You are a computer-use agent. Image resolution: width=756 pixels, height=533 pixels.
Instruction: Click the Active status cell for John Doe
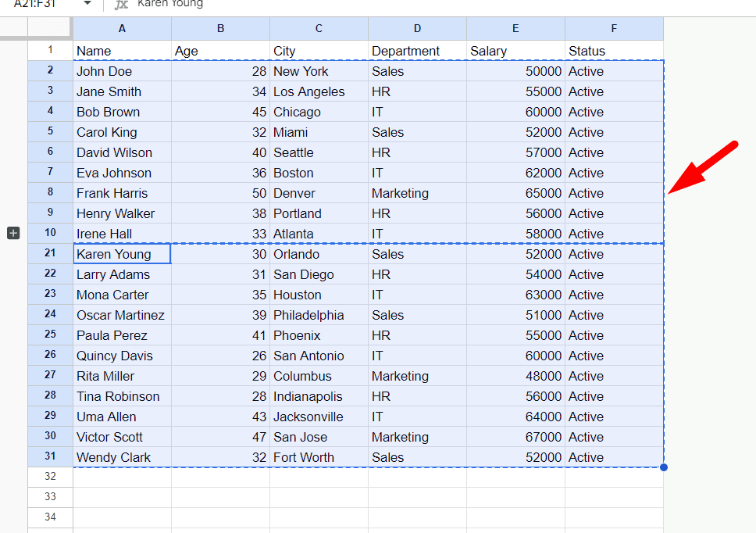[614, 71]
